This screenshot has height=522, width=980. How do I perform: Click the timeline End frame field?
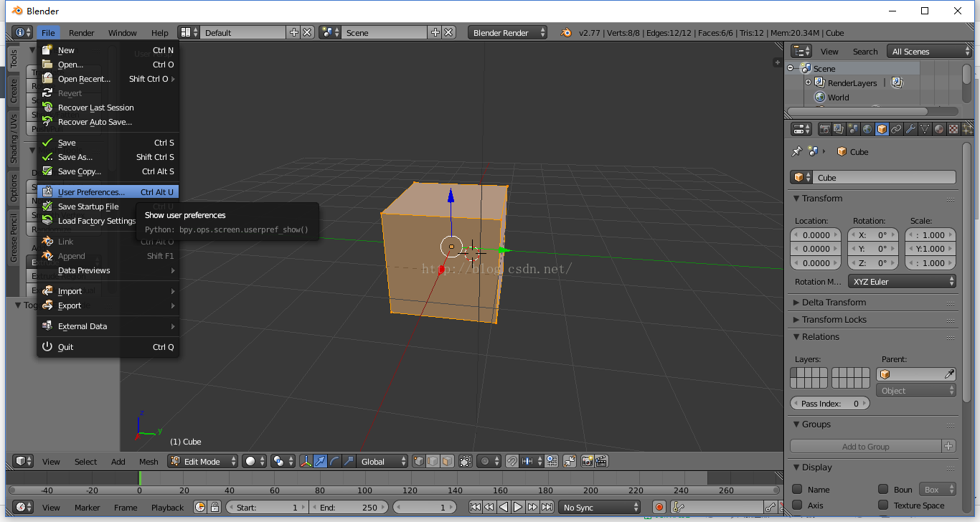pos(348,507)
